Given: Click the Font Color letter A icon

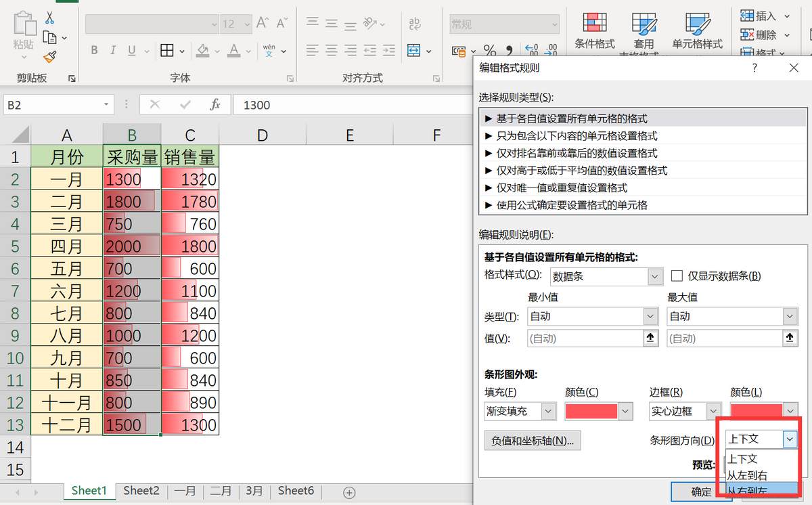Looking at the screenshot, I should [x=234, y=51].
